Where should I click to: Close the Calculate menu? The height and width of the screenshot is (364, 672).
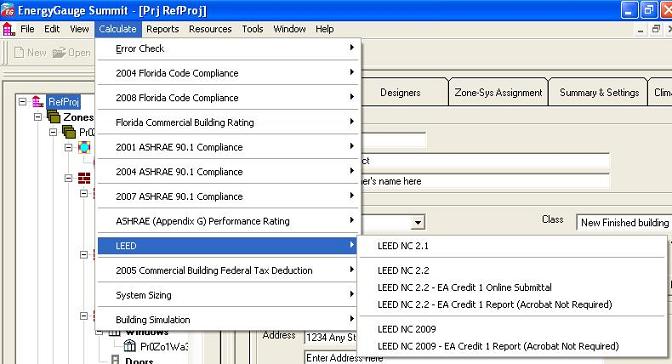point(118,29)
